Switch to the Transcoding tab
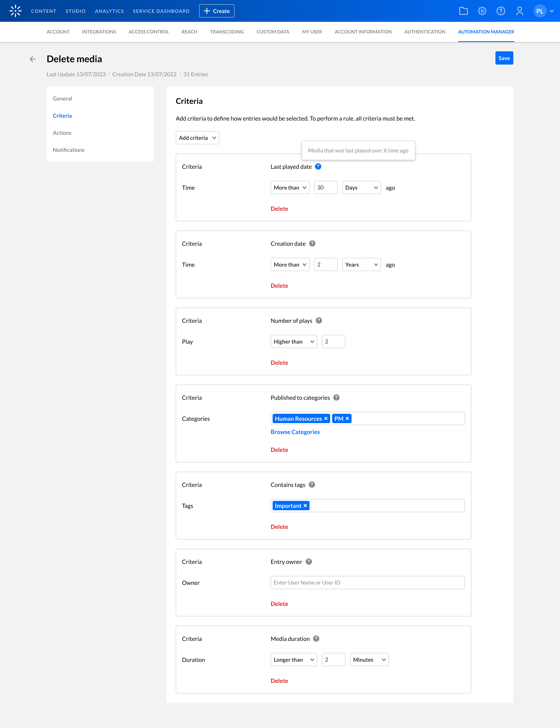Image resolution: width=560 pixels, height=728 pixels. tap(227, 32)
